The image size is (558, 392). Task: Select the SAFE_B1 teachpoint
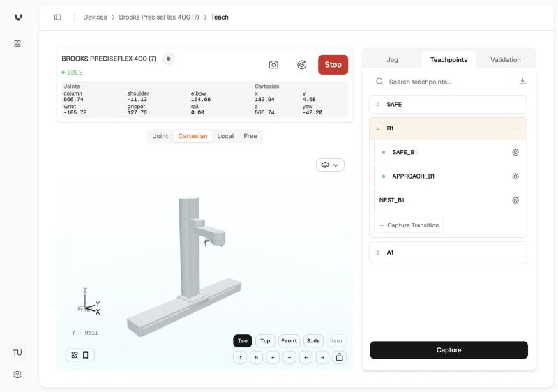(405, 152)
